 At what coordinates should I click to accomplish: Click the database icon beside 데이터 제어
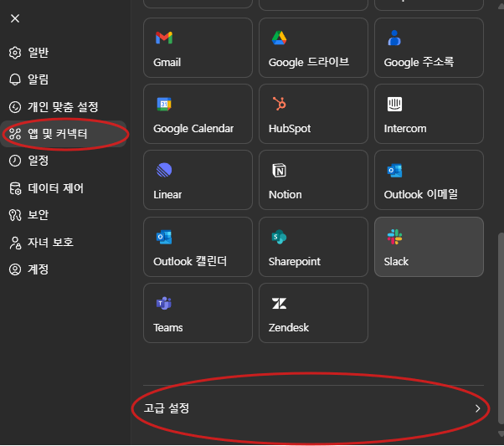pyautogui.click(x=15, y=188)
